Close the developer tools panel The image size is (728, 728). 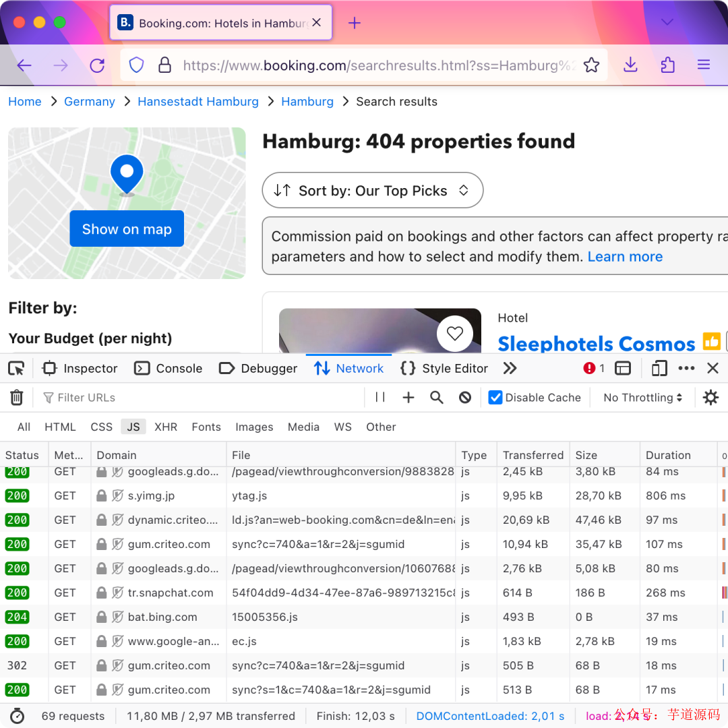[712, 369]
